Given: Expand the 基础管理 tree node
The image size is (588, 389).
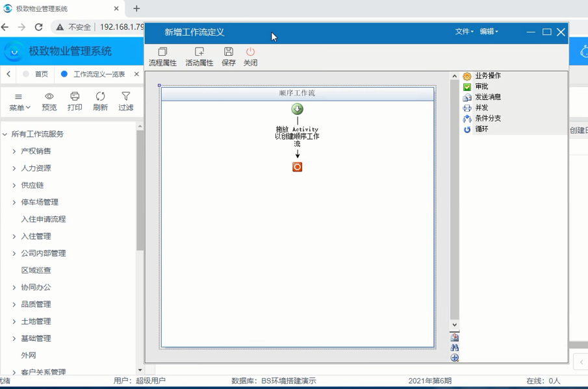Looking at the screenshot, I should coord(14,338).
